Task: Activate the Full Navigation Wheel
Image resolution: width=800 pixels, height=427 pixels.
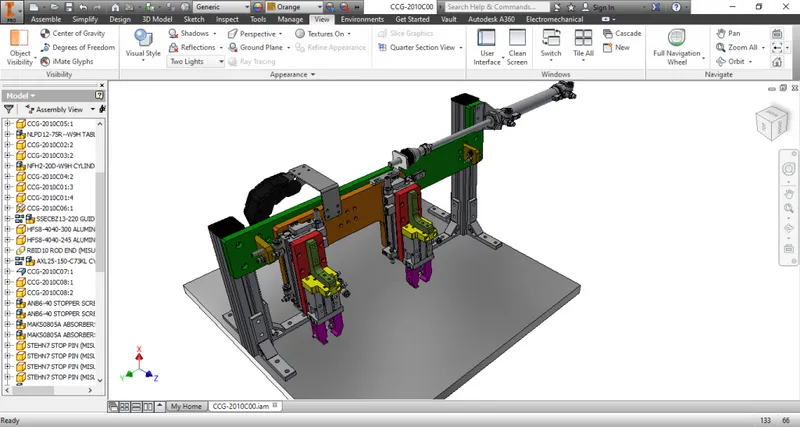Action: click(677, 47)
